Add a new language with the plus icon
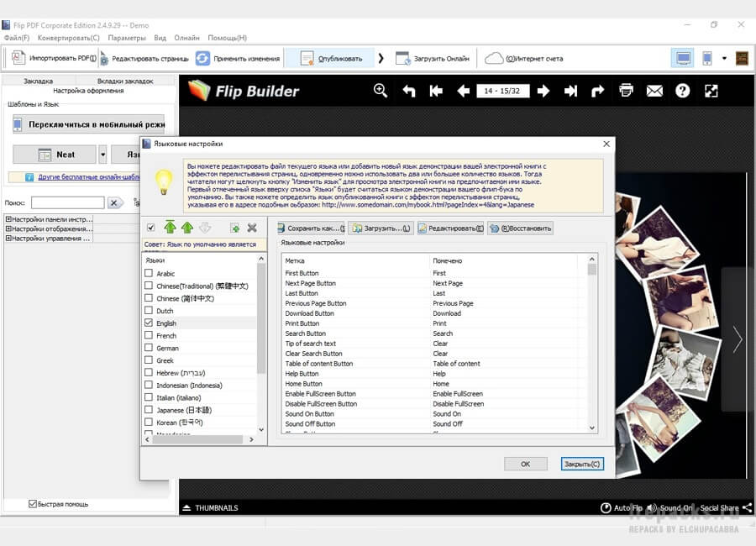The width and height of the screenshot is (756, 546). tap(235, 228)
